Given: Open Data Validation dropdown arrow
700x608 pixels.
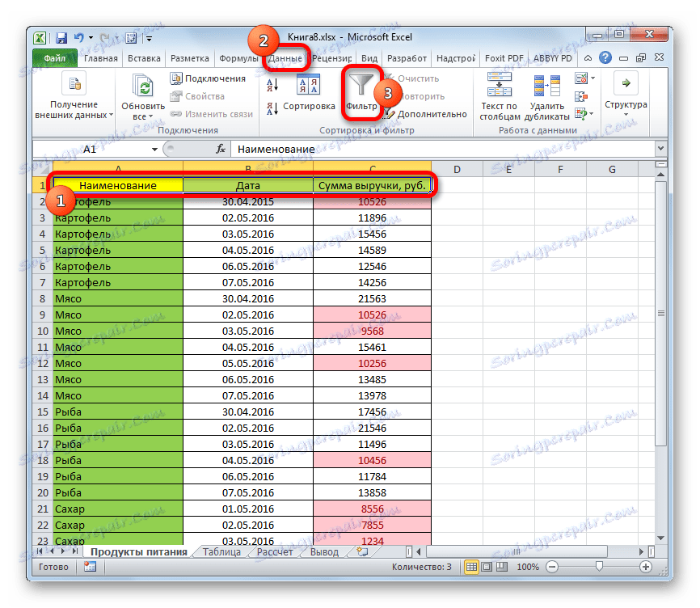Looking at the screenshot, I should click(592, 78).
